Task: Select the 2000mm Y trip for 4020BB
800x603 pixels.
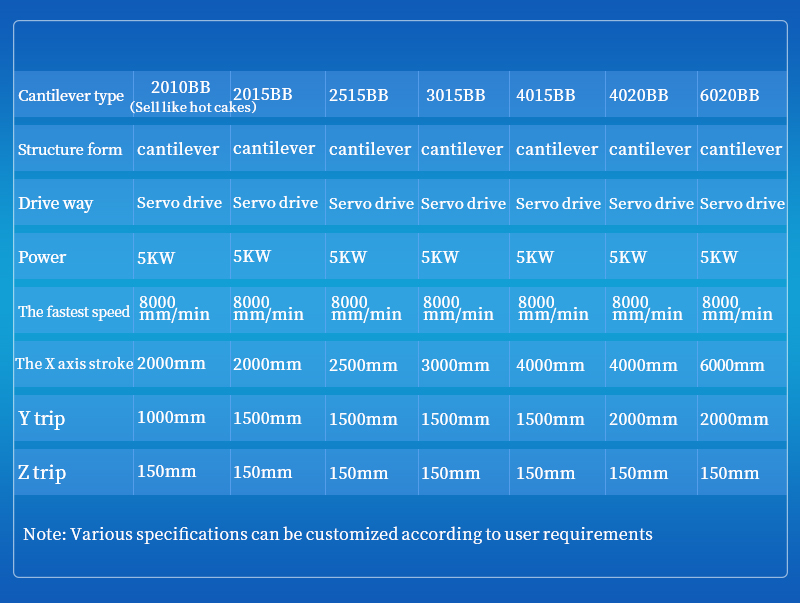Action: 643,419
